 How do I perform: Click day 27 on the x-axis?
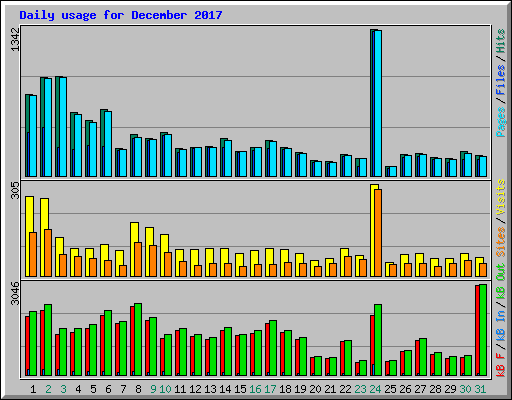[x=420, y=389]
